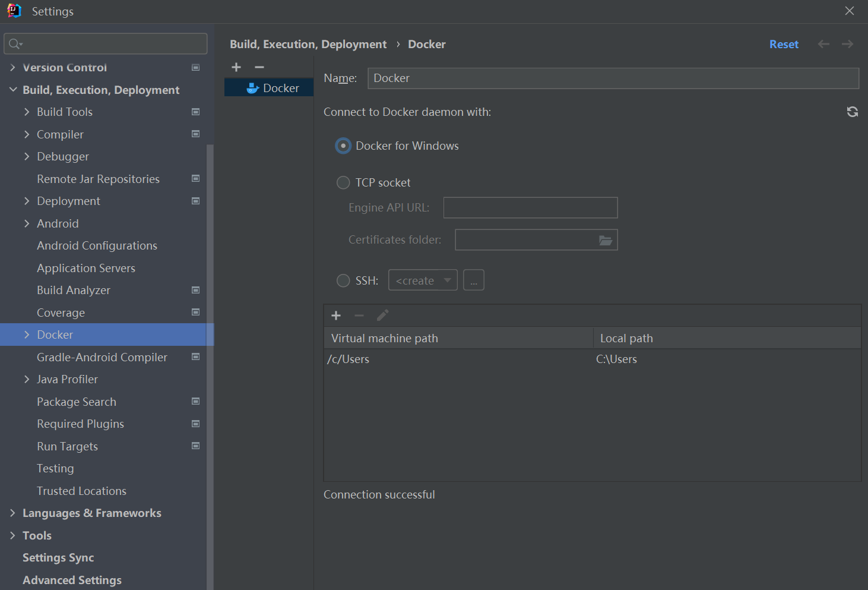The height and width of the screenshot is (590, 868).
Task: Click project-level icon beside Build Tools
Action: tap(195, 112)
